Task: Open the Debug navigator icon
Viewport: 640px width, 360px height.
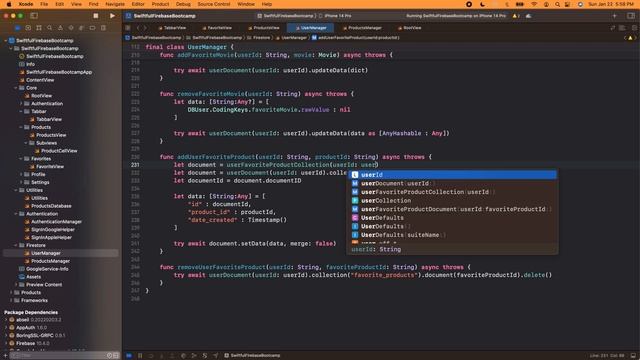Action: tap(82, 28)
